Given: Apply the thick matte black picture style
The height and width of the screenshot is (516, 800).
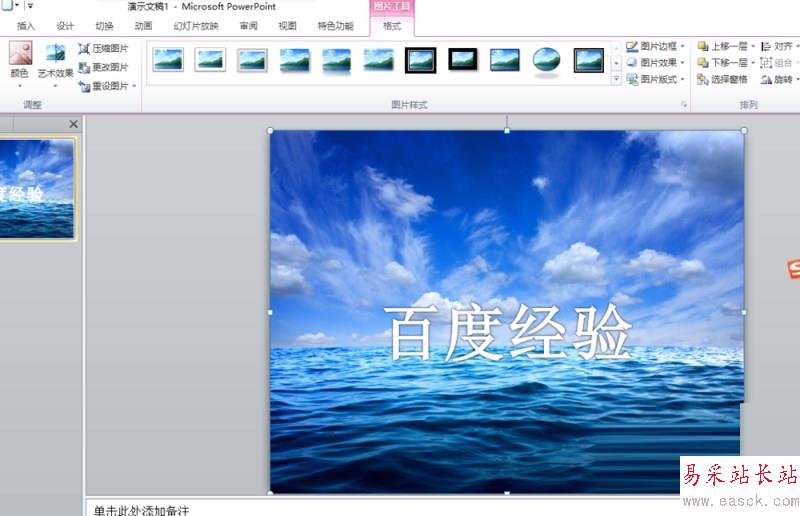Looking at the screenshot, I should coord(463,59).
